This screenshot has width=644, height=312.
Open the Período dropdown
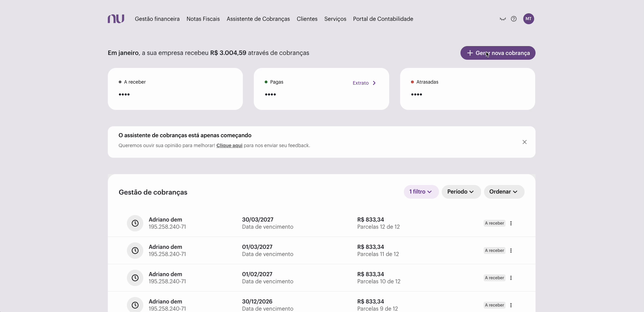(461, 192)
